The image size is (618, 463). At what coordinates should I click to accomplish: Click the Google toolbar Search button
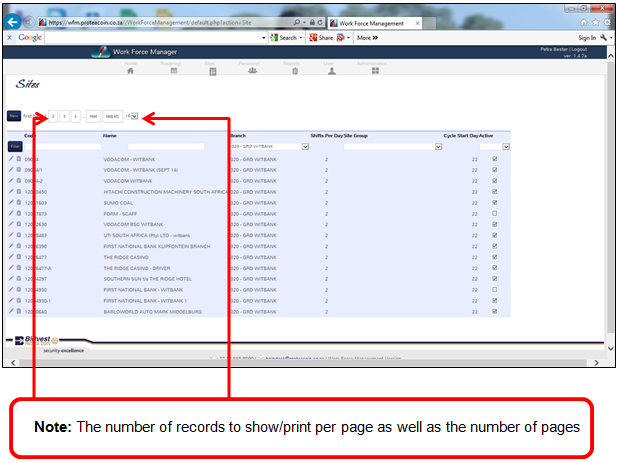click(284, 38)
